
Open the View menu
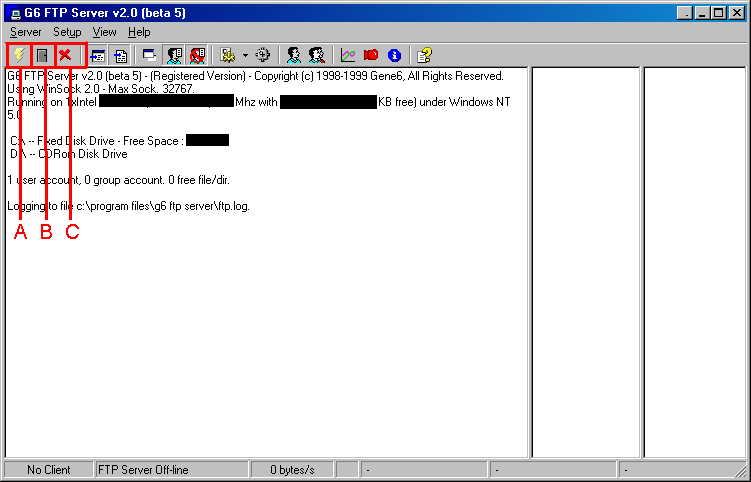tap(104, 32)
